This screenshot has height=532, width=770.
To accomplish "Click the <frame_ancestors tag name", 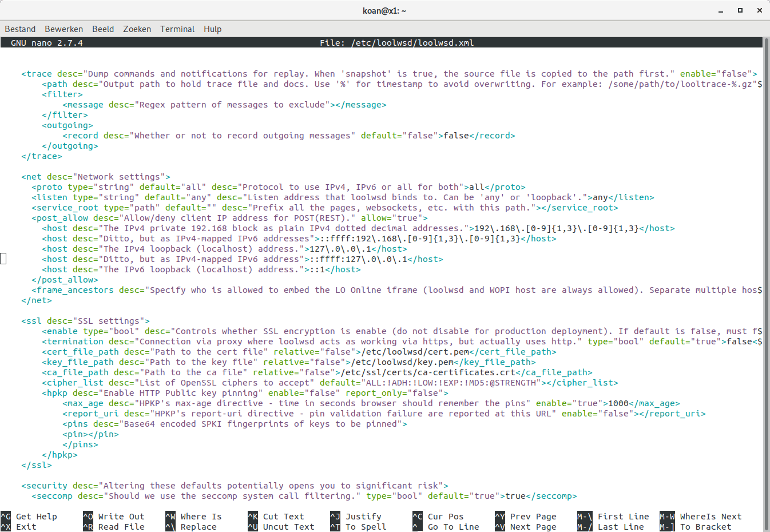I will [x=73, y=290].
